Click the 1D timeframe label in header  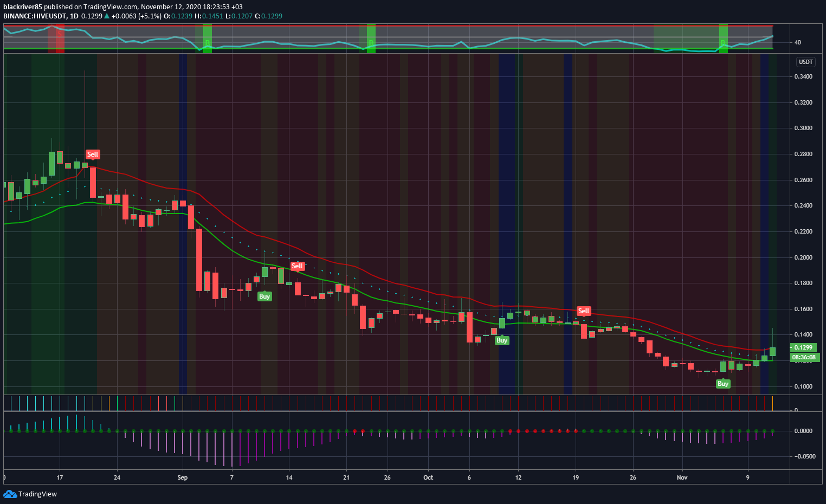(x=74, y=16)
